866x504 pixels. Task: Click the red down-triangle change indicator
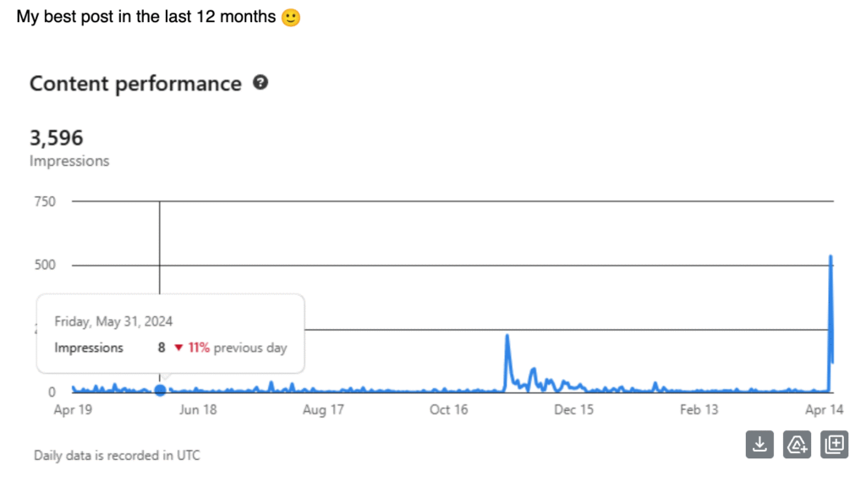(178, 348)
